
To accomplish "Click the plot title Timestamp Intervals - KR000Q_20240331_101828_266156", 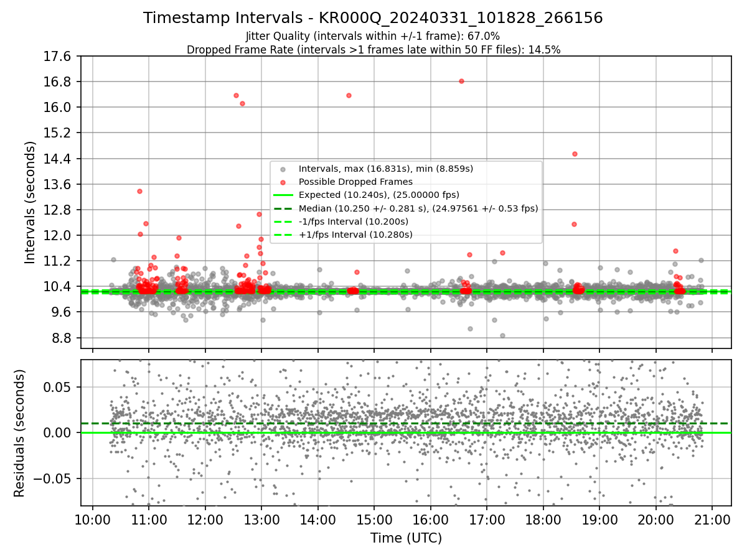I will pos(373,18).
